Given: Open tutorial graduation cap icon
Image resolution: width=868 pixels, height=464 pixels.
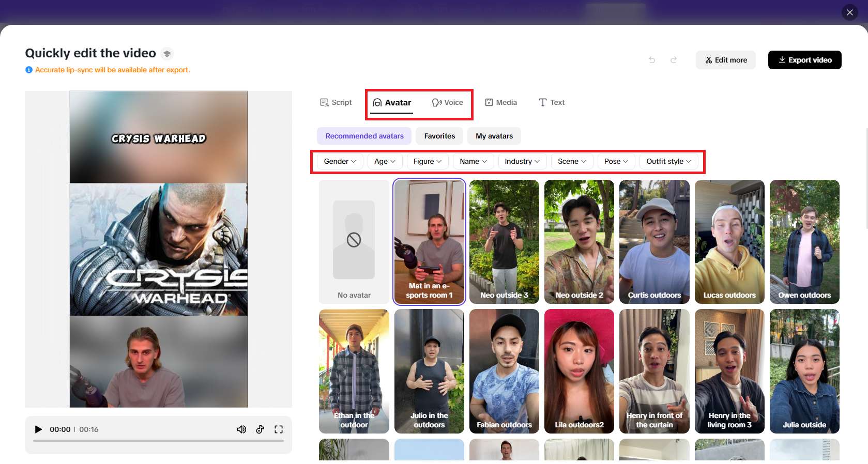Looking at the screenshot, I should tap(167, 54).
